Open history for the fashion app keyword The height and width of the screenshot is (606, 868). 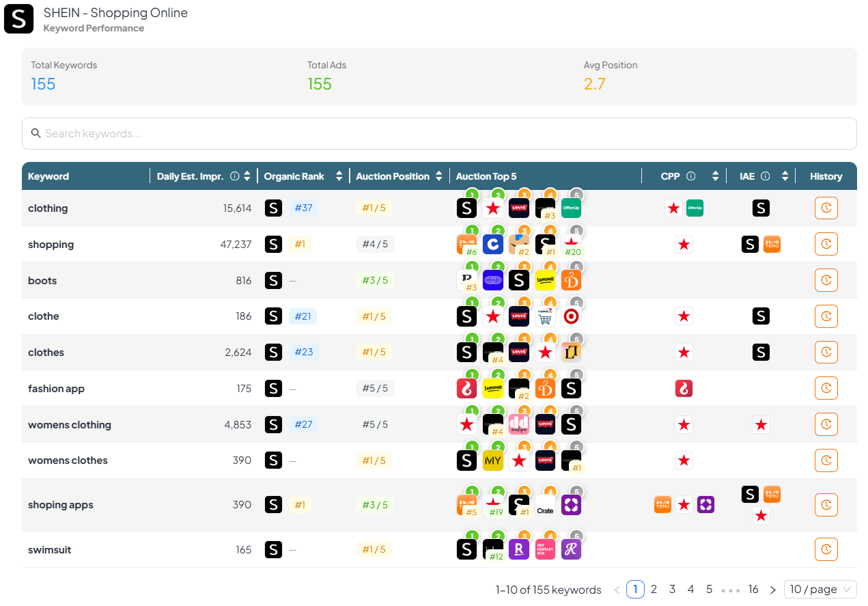click(826, 388)
